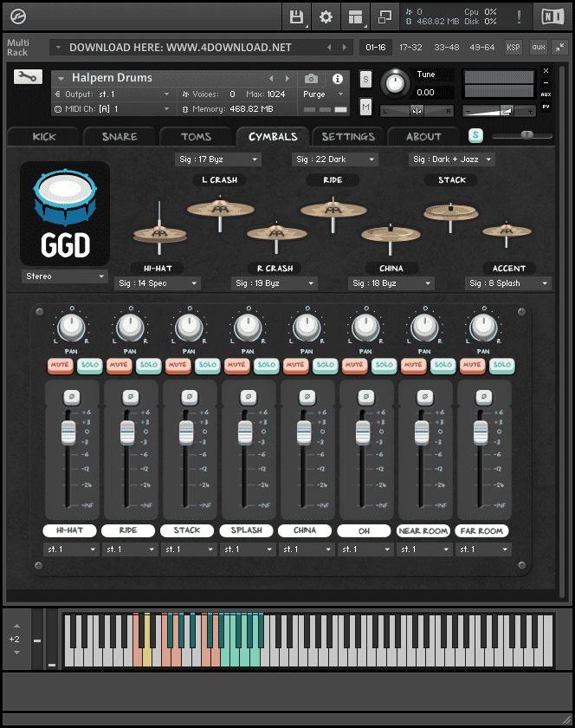The height and width of the screenshot is (728, 575).
Task: Click the L CRASH cymbal image
Action: tap(221, 211)
